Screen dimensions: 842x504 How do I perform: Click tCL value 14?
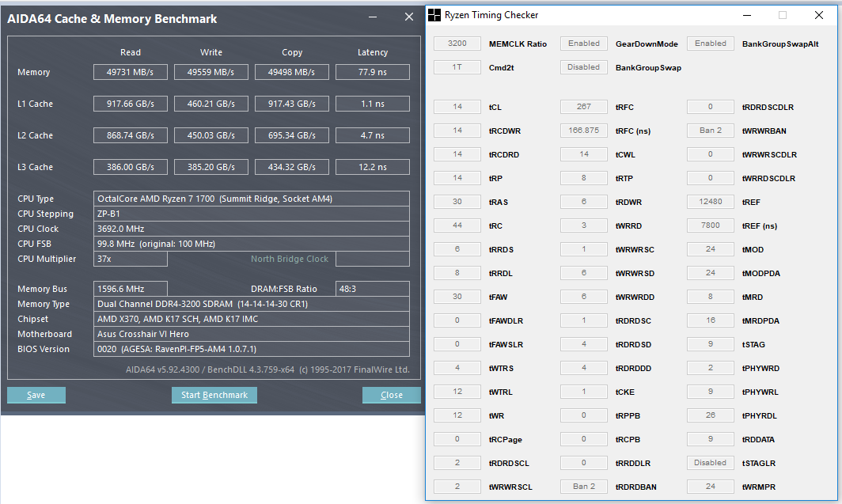pyautogui.click(x=457, y=107)
